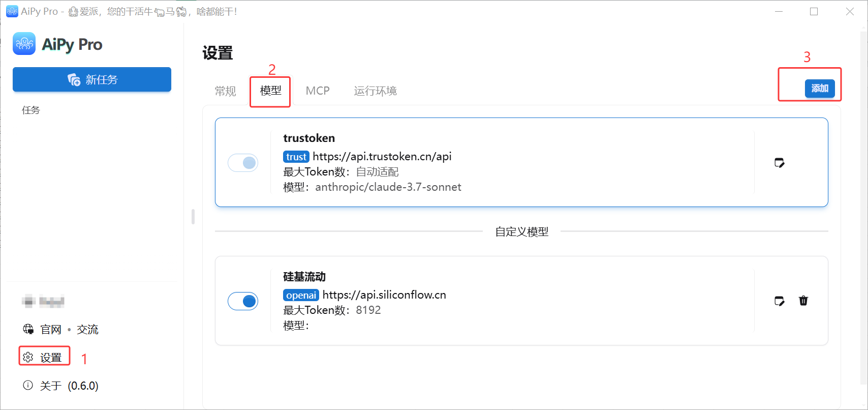Toggle the trustoken model switch
This screenshot has width=868, height=410.
(x=243, y=163)
